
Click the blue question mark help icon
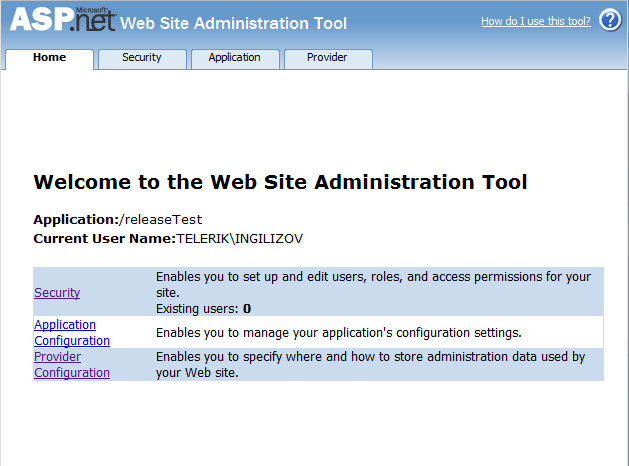coord(610,20)
